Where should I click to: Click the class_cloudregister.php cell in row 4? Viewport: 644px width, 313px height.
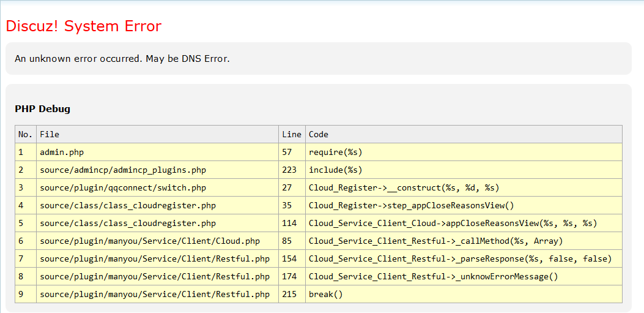(157, 206)
